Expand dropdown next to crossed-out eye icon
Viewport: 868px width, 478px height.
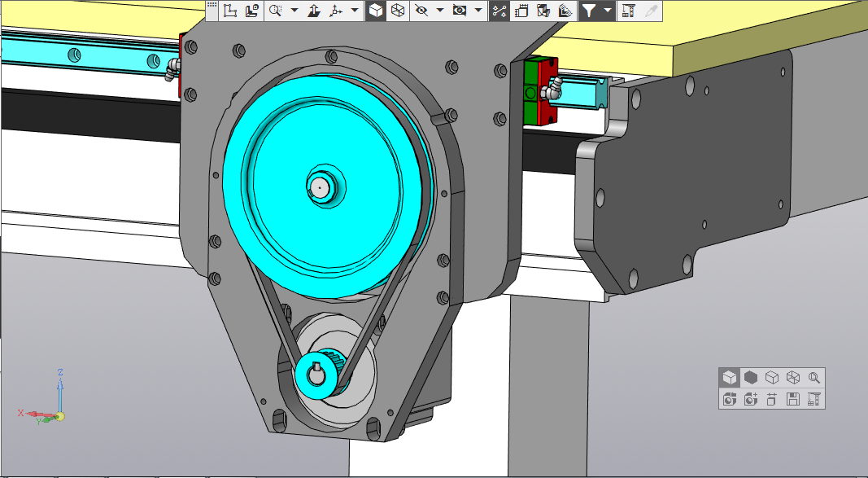point(440,11)
